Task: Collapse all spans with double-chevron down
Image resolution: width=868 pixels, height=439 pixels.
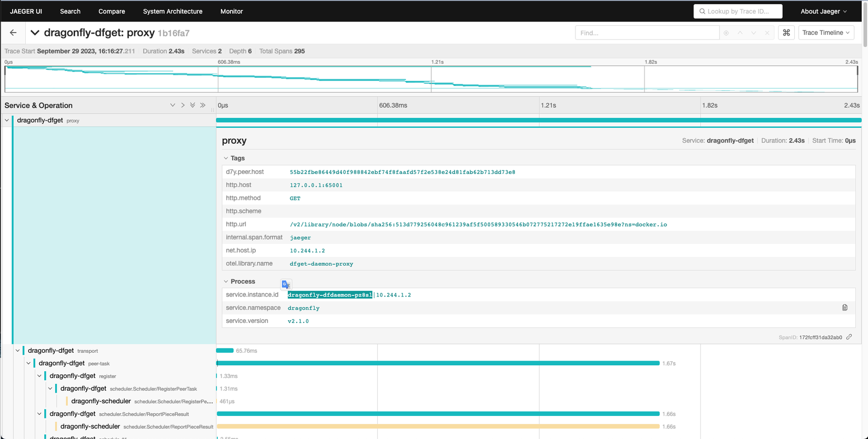Action: (x=193, y=105)
